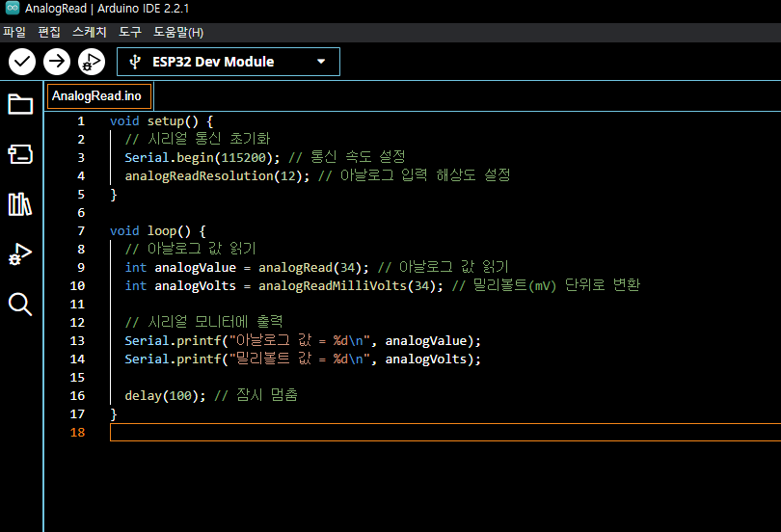Screen dimensions: 781x532
Task: Click the Verify checkmark button
Action: click(x=22, y=63)
